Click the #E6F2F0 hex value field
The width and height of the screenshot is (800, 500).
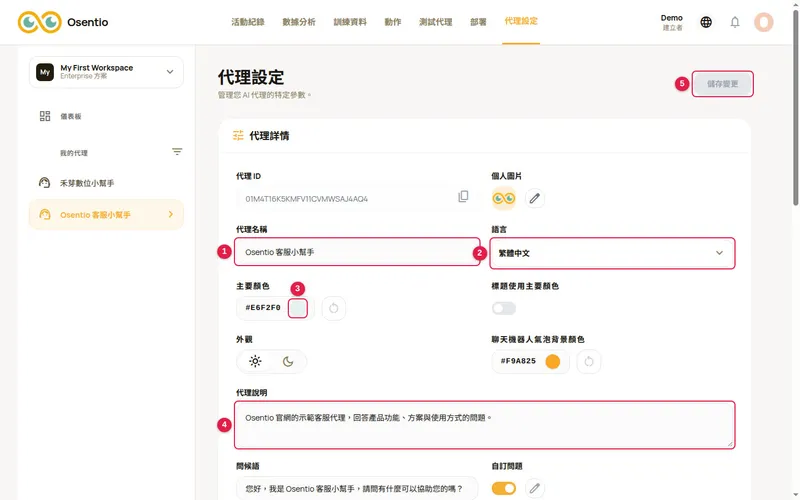pos(263,308)
